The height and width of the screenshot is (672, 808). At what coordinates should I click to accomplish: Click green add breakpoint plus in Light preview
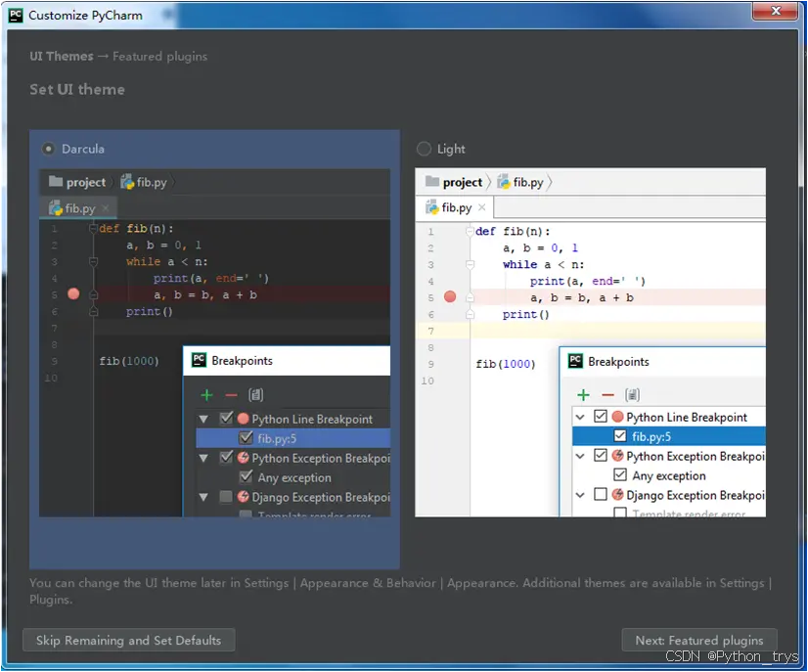click(583, 395)
